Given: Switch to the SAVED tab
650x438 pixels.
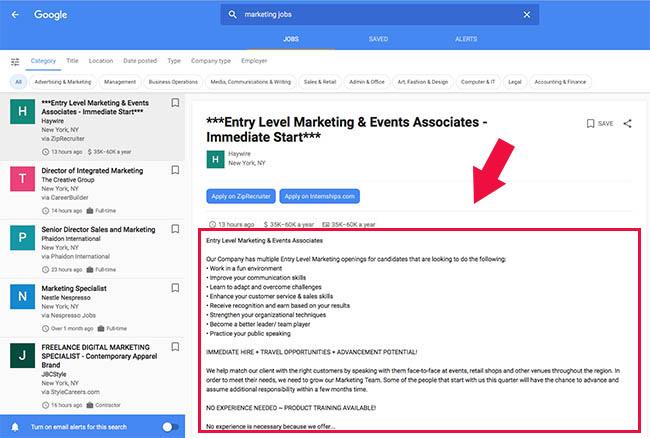Looking at the screenshot, I should pyautogui.click(x=378, y=39).
